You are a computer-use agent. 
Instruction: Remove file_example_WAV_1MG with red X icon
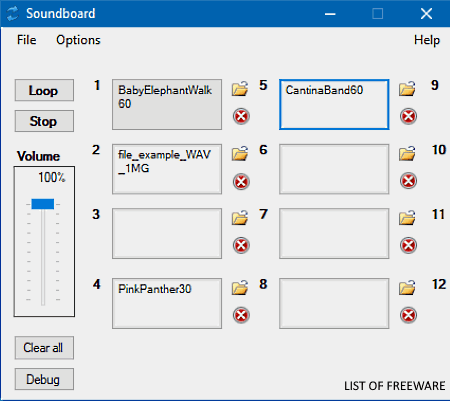(x=241, y=181)
